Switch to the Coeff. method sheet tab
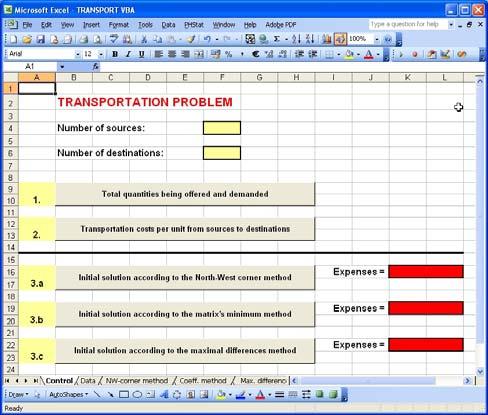 click(x=203, y=381)
